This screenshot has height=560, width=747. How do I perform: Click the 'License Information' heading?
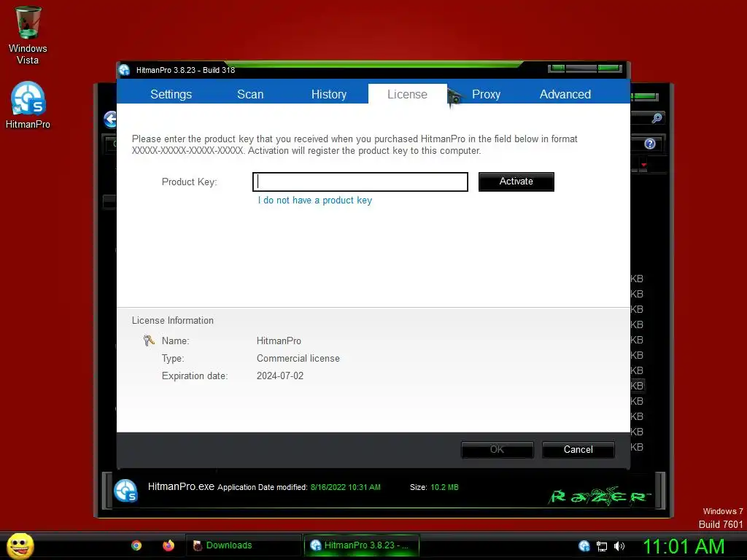(172, 321)
